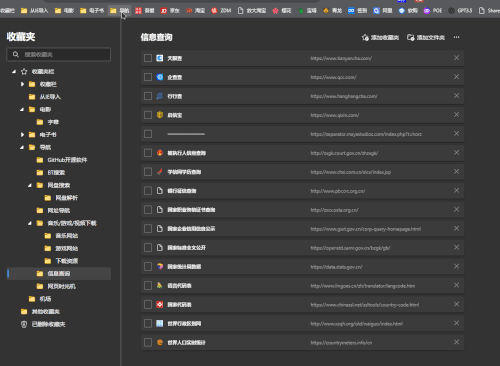The width and height of the screenshot is (500, 366).
Task: Remove the openstd.samr.gov.cn bookmark via X
Action: [x=457, y=247]
